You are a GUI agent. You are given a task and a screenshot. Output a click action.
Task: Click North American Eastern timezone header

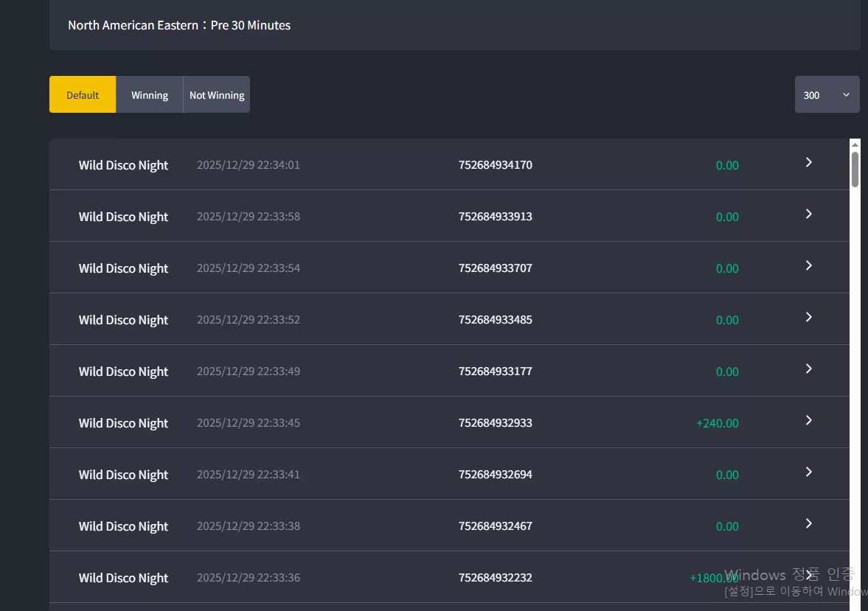(178, 25)
